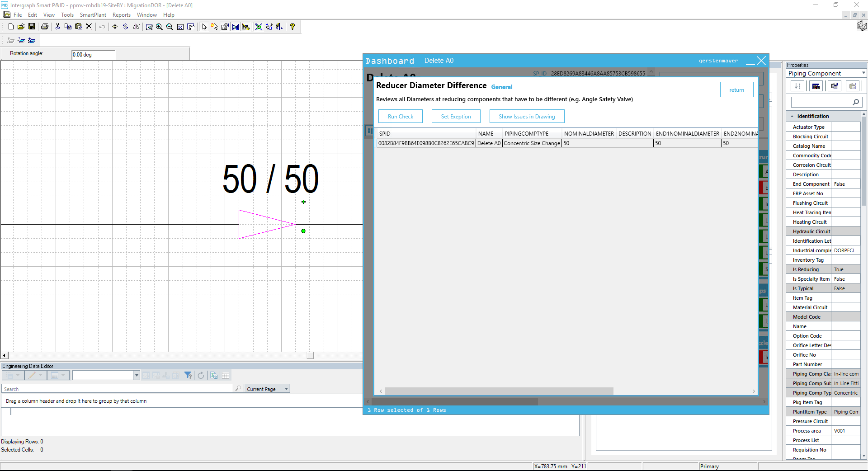Click Show Issues in Drawing button

click(527, 116)
